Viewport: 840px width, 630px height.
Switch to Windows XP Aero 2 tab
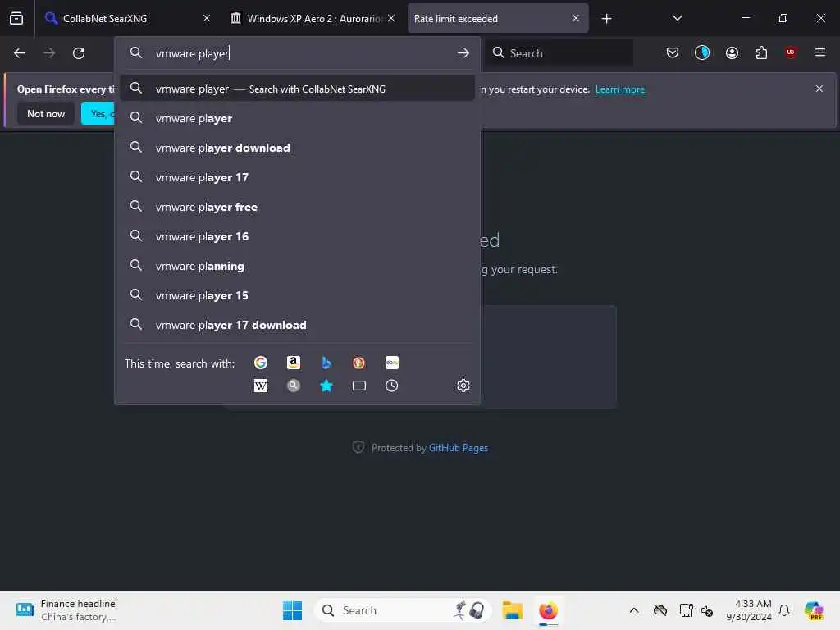tap(314, 18)
